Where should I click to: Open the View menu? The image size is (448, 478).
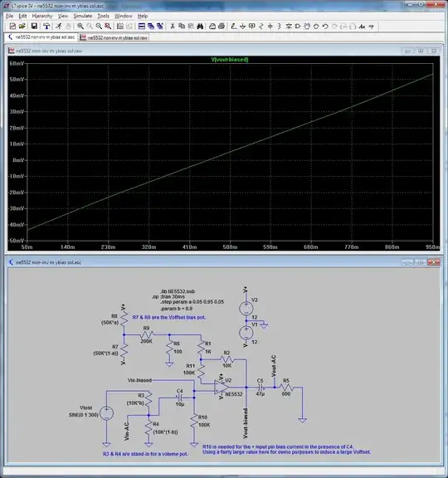click(x=63, y=16)
